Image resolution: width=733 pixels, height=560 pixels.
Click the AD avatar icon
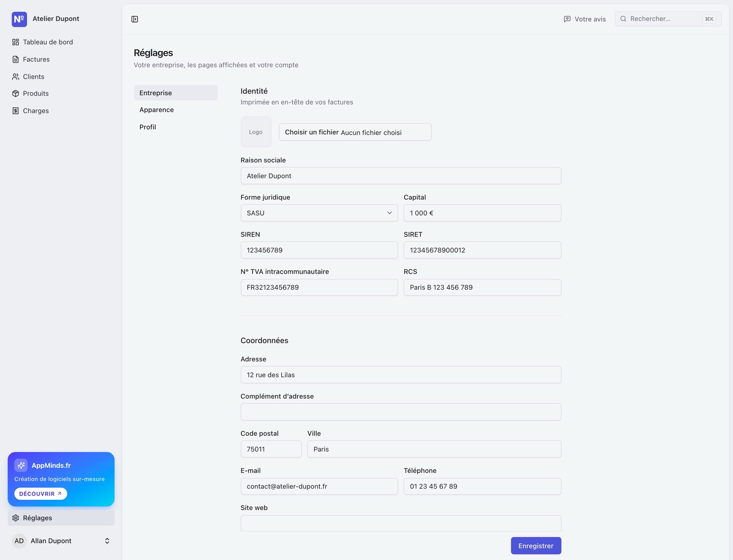[x=19, y=541]
